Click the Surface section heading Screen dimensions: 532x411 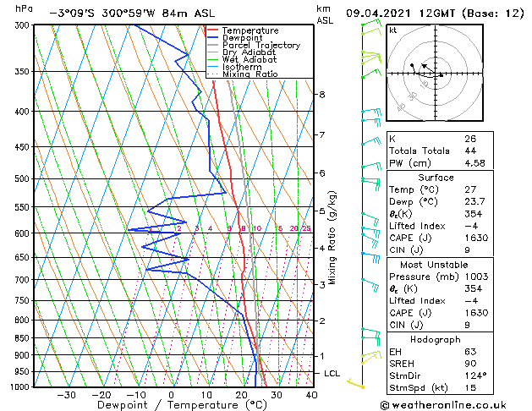coord(436,178)
